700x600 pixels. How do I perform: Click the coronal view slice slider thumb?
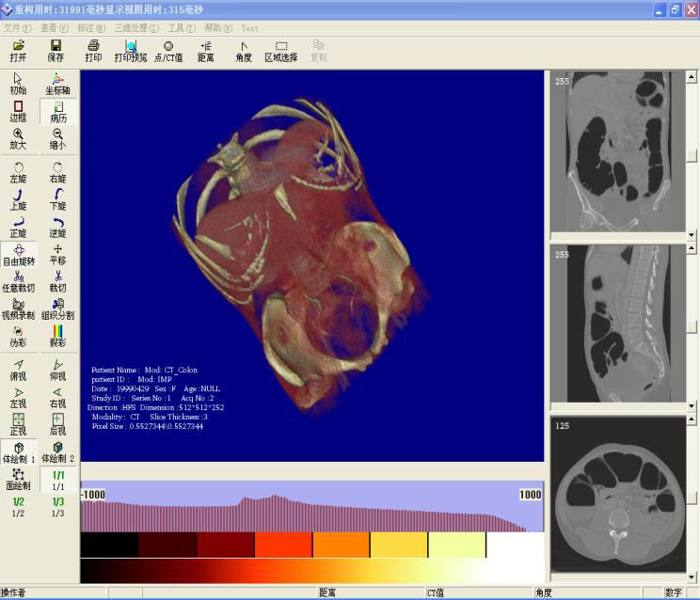tap(692, 155)
